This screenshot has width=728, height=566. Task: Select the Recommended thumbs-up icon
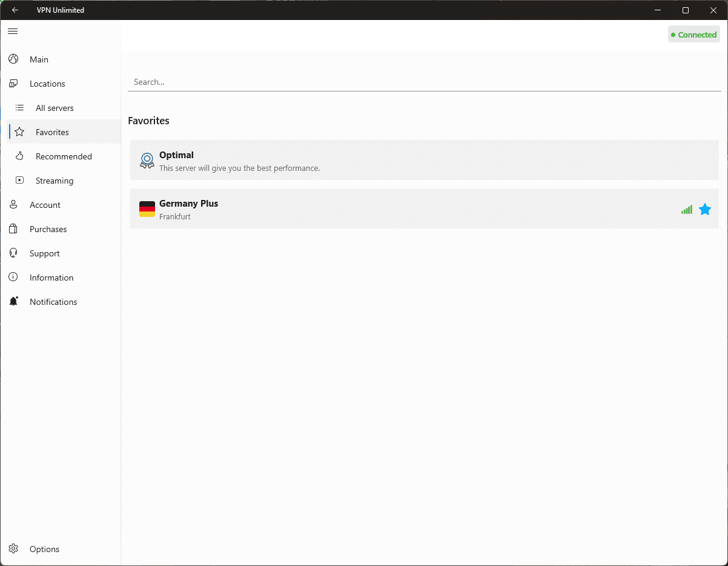tap(19, 156)
